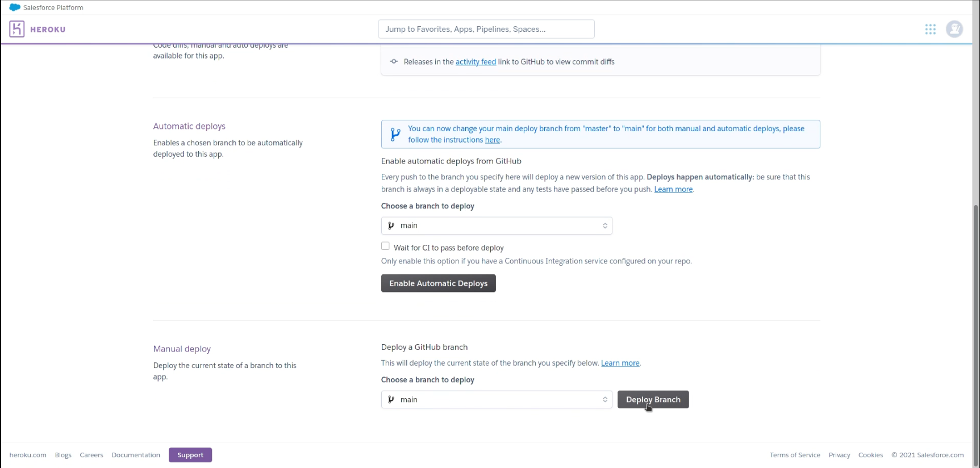This screenshot has height=468, width=980.
Task: Enable Wait for CI to pass checkbox
Action: coord(385,246)
